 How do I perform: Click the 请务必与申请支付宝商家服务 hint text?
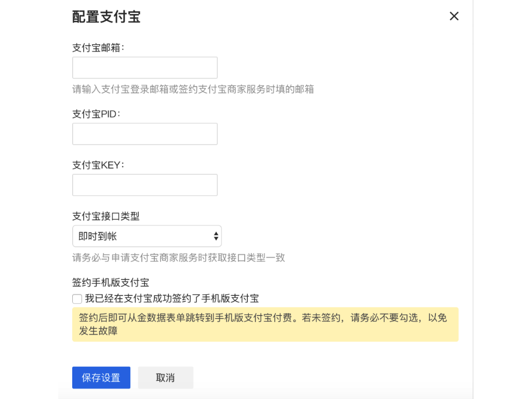coord(179,258)
